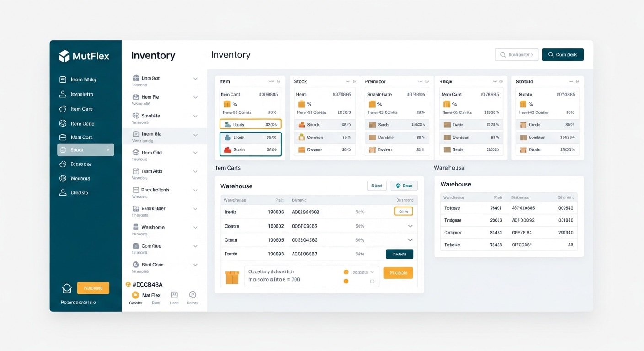Expand the Oradri row chevron

coord(410,240)
